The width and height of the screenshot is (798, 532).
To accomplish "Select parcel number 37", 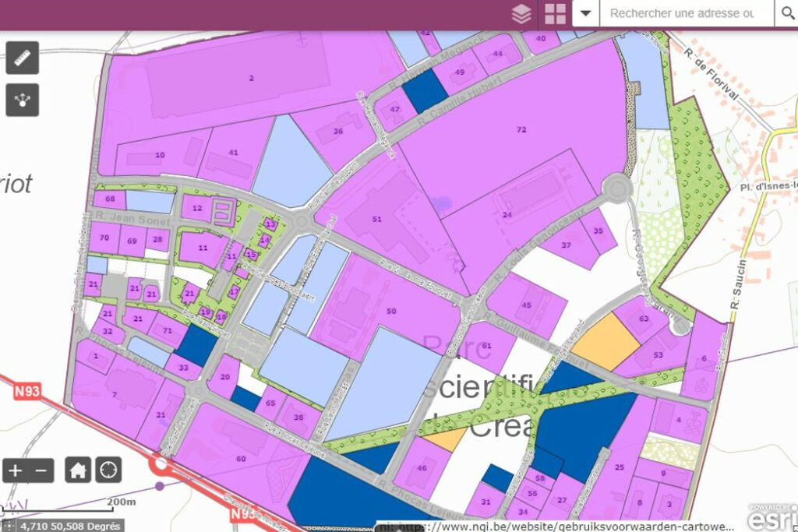I will [x=566, y=245].
